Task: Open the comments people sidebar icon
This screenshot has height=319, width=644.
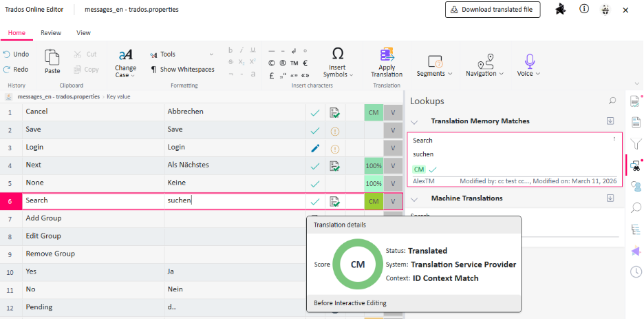Action: click(636, 186)
